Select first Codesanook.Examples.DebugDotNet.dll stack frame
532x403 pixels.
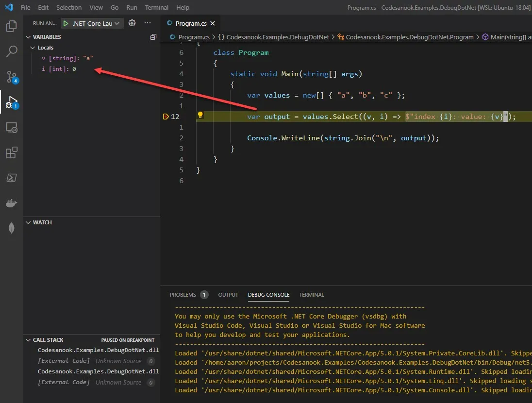pyautogui.click(x=98, y=350)
